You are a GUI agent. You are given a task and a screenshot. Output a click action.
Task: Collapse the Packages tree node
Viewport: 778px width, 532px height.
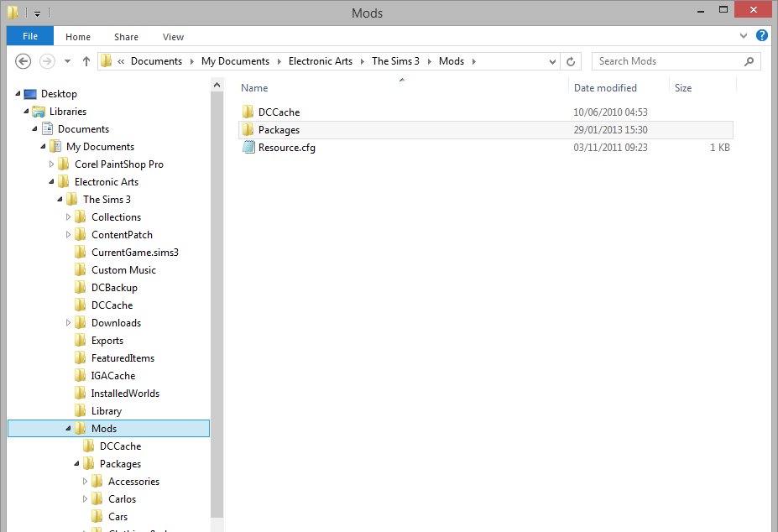(77, 463)
